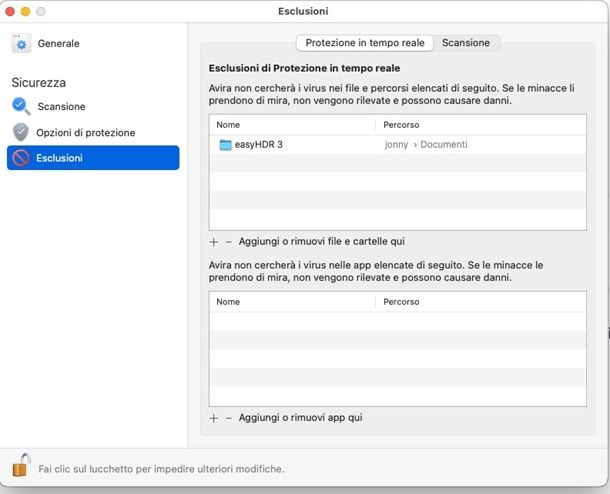Add a file or folder exclusion with plus

(x=213, y=242)
